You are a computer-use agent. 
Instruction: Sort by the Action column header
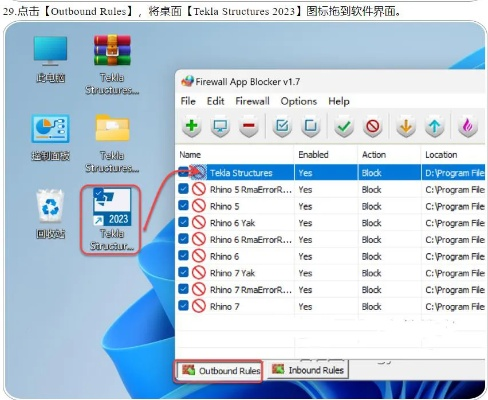point(389,155)
